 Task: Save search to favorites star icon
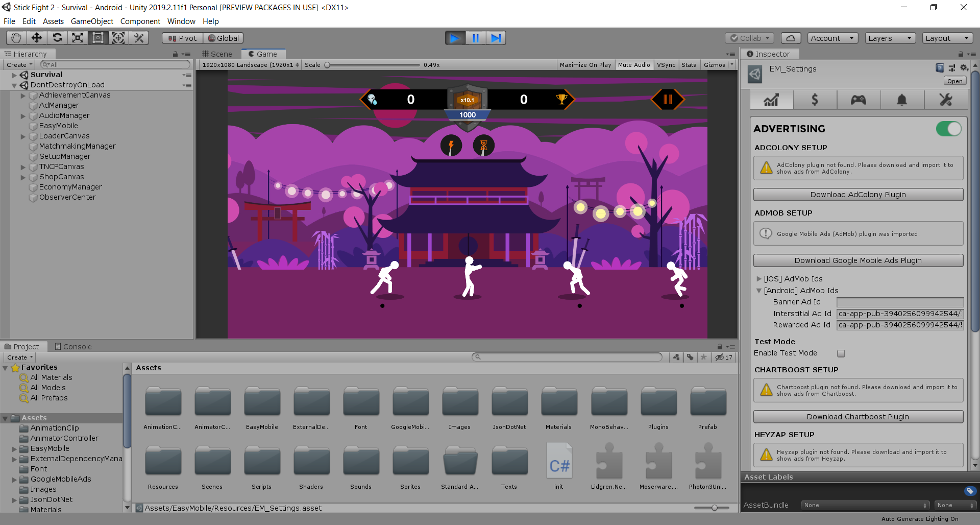coord(704,357)
